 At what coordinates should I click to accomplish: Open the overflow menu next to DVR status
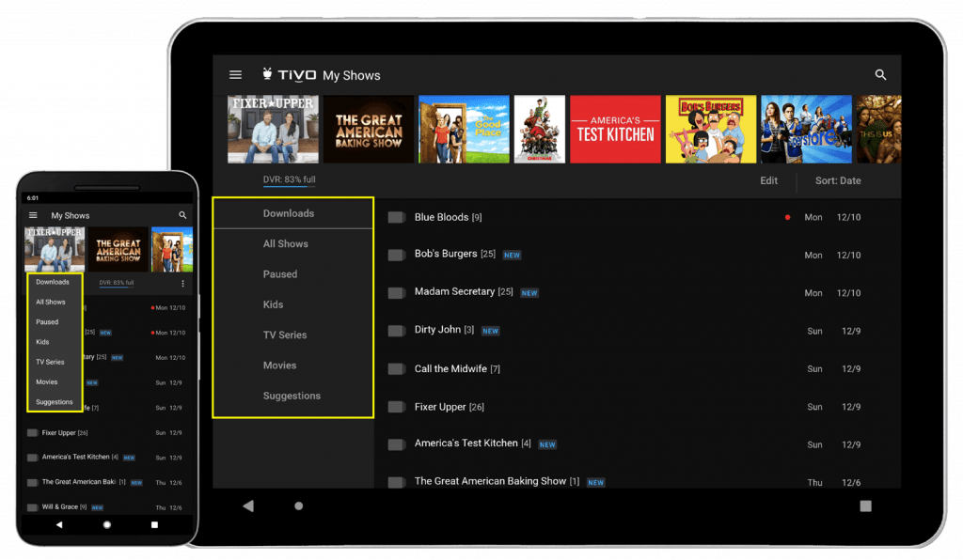[x=182, y=285]
